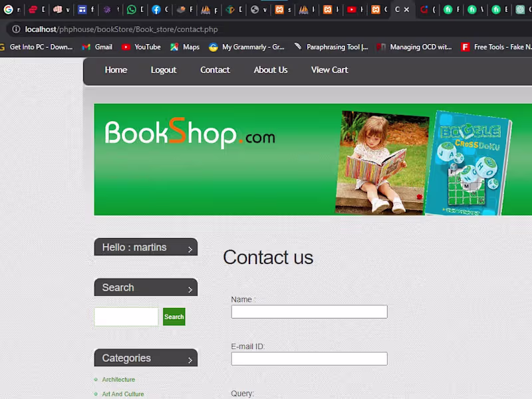Switch to the WhatsApp browser tab
Viewport: 532px width, 399px height.
pyautogui.click(x=135, y=9)
